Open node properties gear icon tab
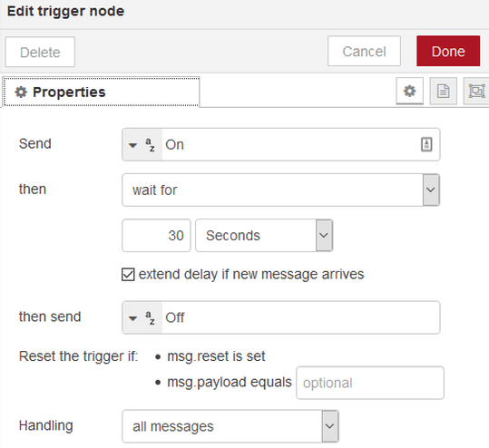 pyautogui.click(x=409, y=91)
